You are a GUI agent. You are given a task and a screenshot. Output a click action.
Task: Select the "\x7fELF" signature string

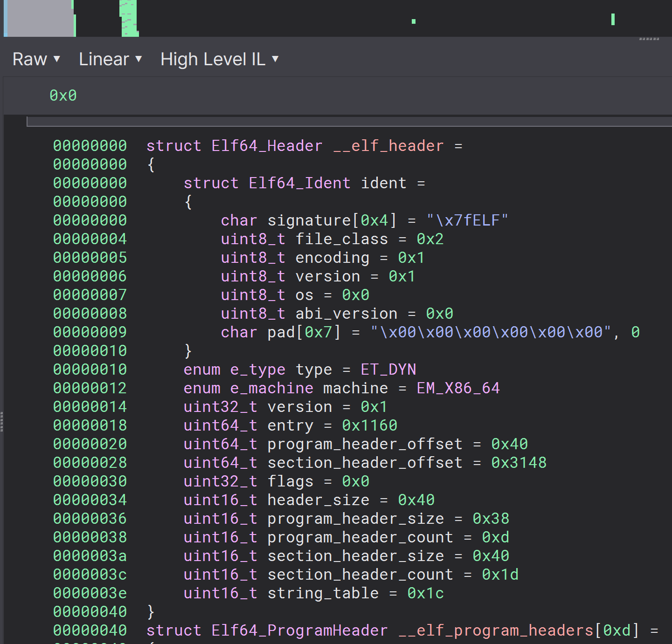pos(467,220)
